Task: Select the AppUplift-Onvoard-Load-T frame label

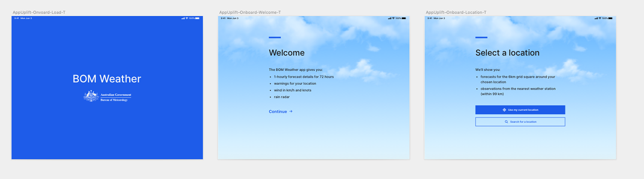Action: click(x=39, y=12)
